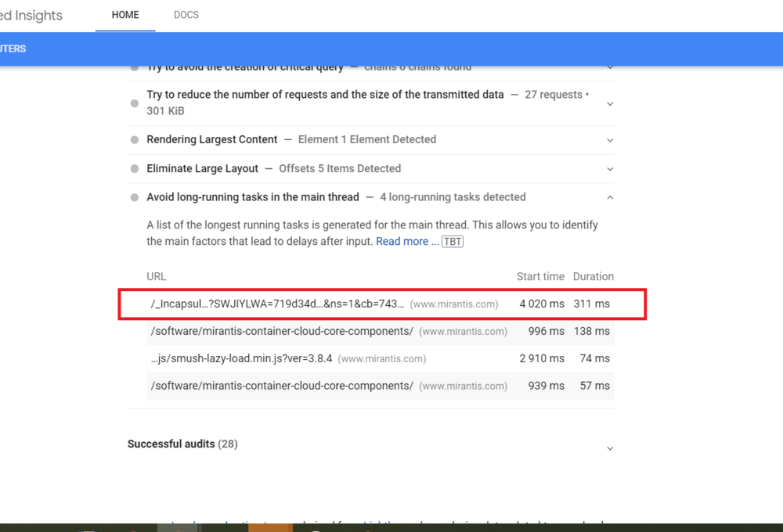The width and height of the screenshot is (783, 532).
Task: Expand the "Try to reduce the number of requests" audit
Action: pyautogui.click(x=610, y=102)
